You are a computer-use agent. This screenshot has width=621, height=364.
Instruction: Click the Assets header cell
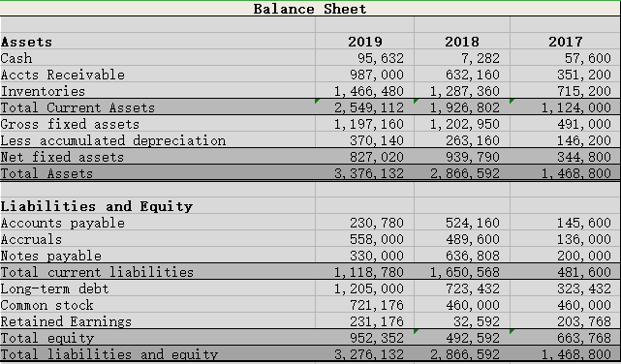point(26,42)
